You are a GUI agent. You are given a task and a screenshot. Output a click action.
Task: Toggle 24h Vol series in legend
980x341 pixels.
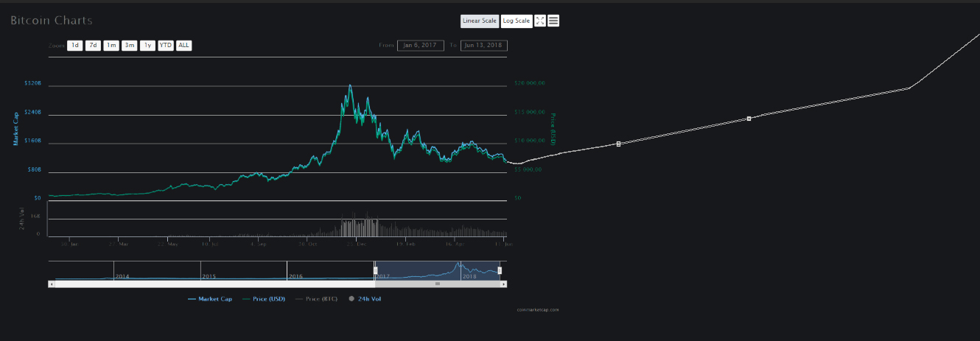coord(365,299)
